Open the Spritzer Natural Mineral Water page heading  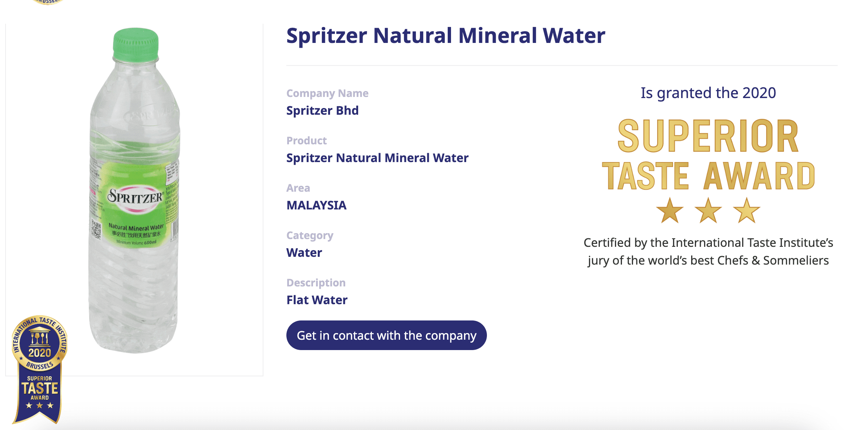(445, 36)
